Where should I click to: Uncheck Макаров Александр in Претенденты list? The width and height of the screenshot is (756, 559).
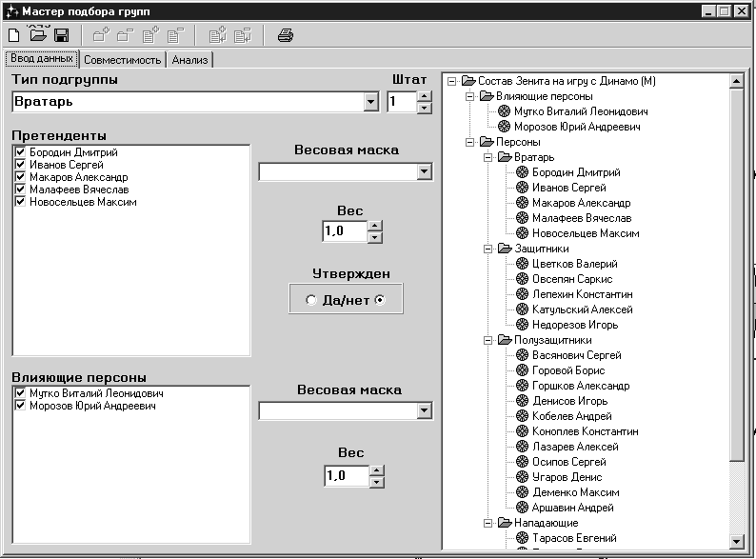click(x=20, y=176)
